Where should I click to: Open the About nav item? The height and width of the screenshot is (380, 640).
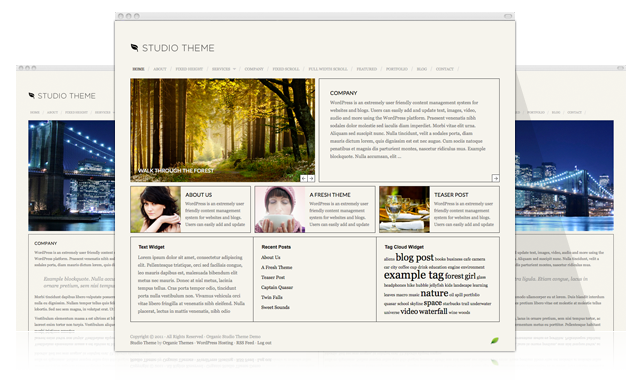[160, 69]
